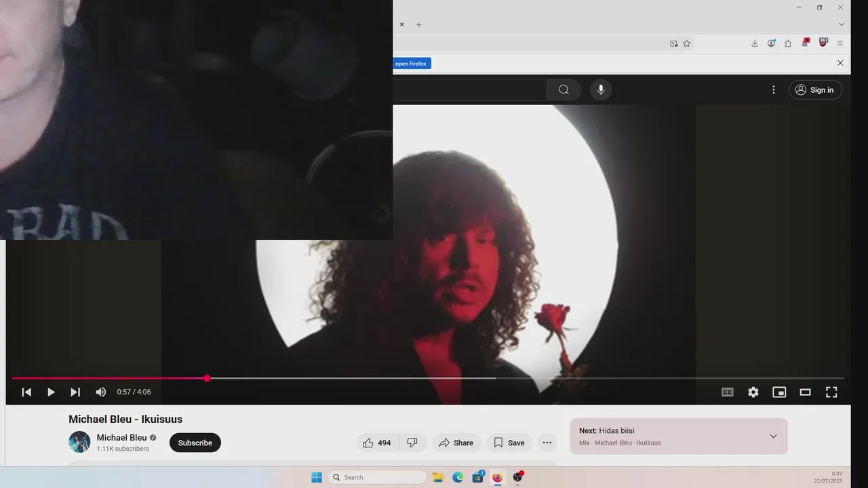Dislike the Michael Bleu video
Image resolution: width=868 pixels, height=488 pixels.
pyautogui.click(x=412, y=443)
